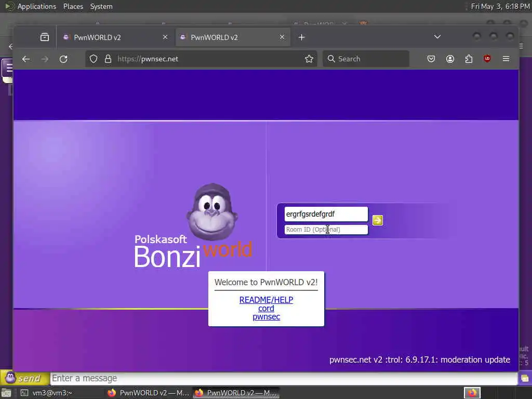The height and width of the screenshot is (399, 532).
Task: Click the send button with Bonzi icon
Action: 25,378
